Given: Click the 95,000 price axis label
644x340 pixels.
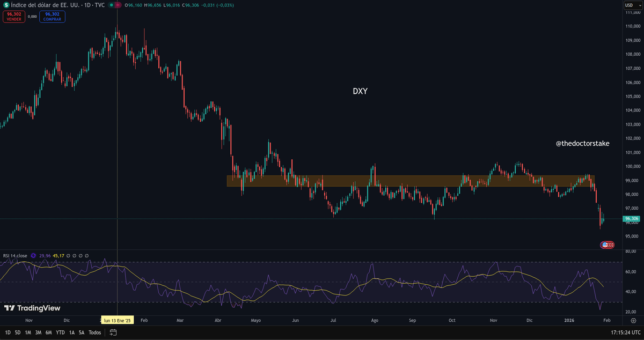Looking at the screenshot, I should (633, 236).
